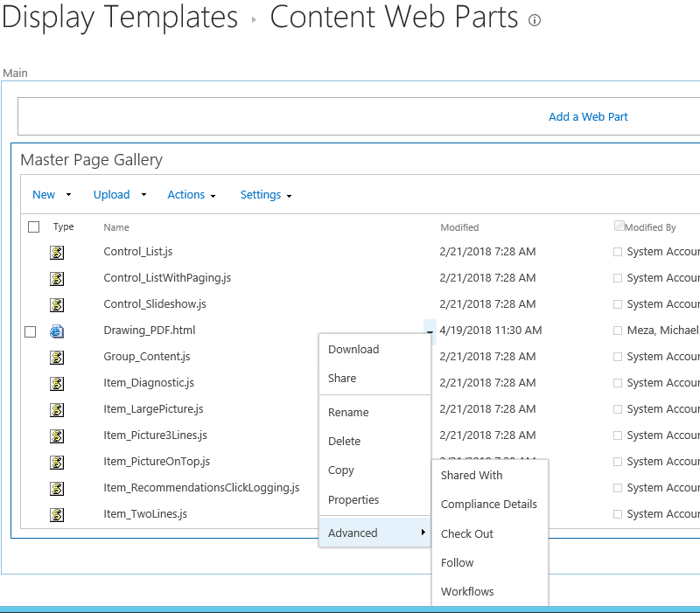Click the Control_Slideshow.js file type icon
This screenshot has width=700, height=613.
[57, 304]
